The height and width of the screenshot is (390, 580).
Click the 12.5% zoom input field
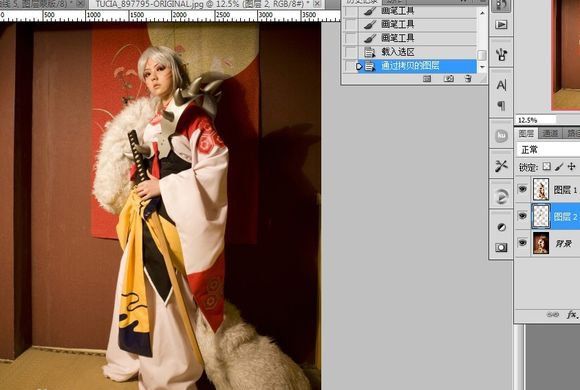tap(535, 120)
